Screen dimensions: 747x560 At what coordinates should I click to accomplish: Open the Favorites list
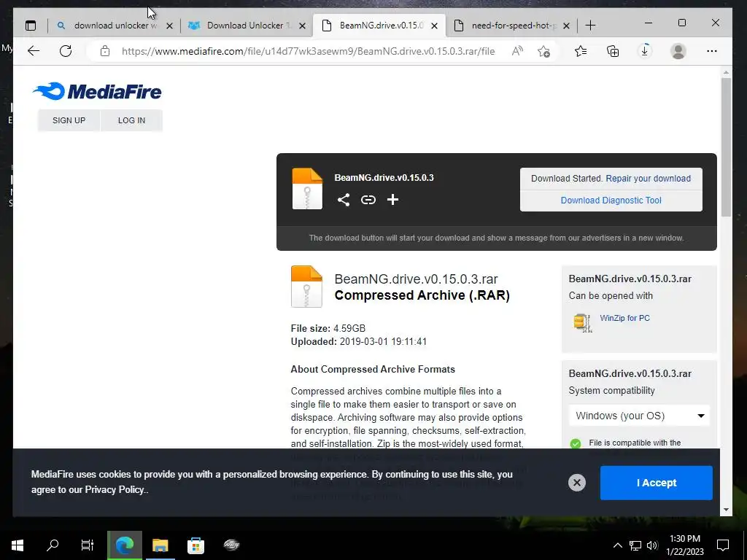tap(580, 51)
